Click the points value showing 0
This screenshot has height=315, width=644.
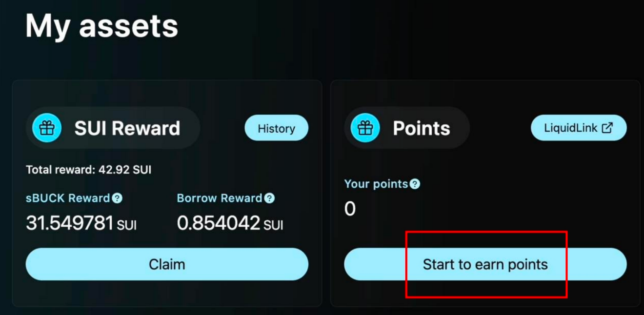(349, 209)
